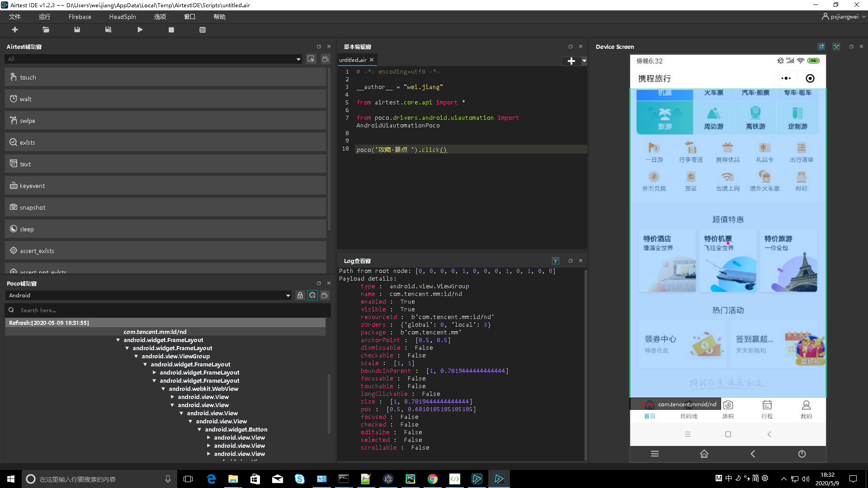Open the 选项 menu

160,17
